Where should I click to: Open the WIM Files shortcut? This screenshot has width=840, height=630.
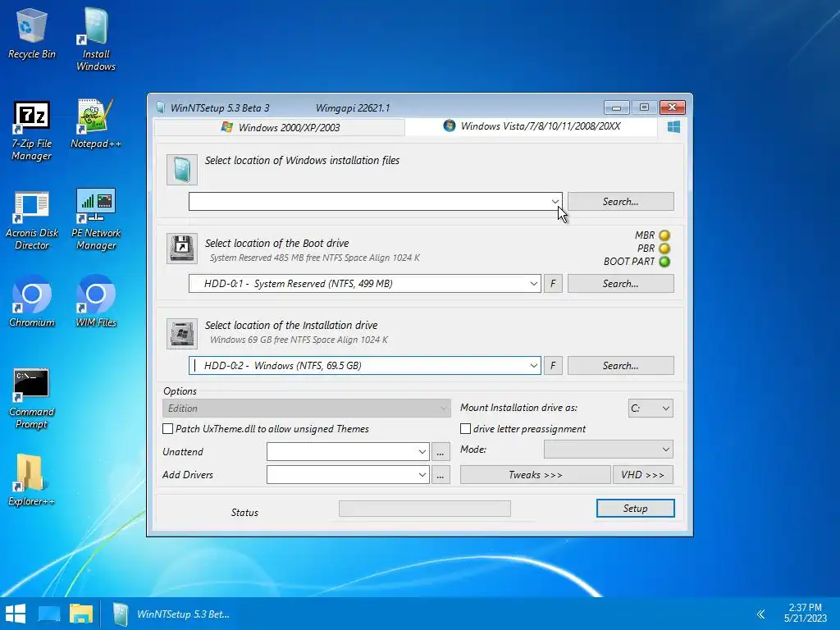pyautogui.click(x=96, y=300)
